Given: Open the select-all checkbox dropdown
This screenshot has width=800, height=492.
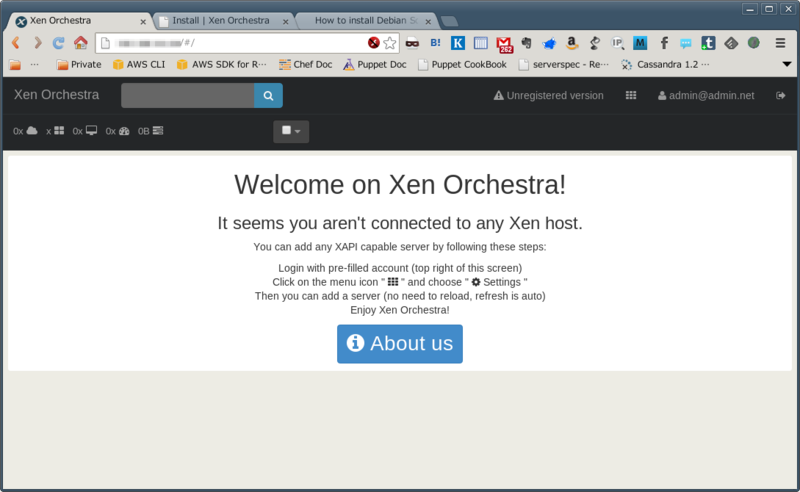Looking at the screenshot, I should coord(291,131).
